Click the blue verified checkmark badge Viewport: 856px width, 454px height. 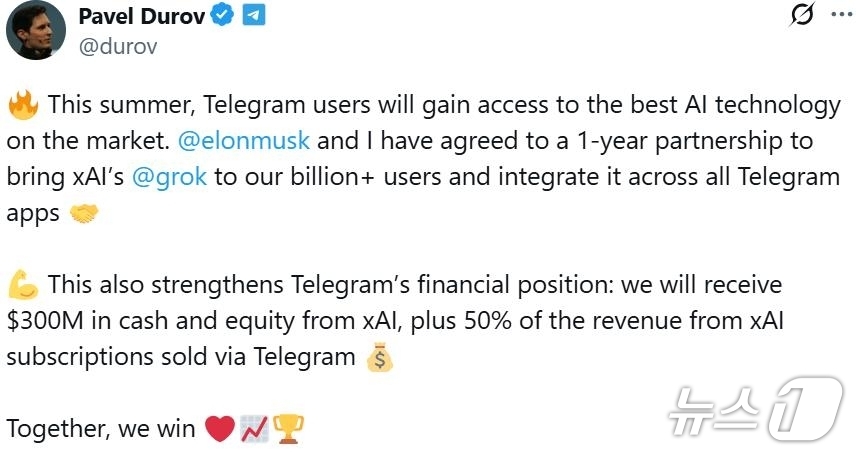(222, 15)
